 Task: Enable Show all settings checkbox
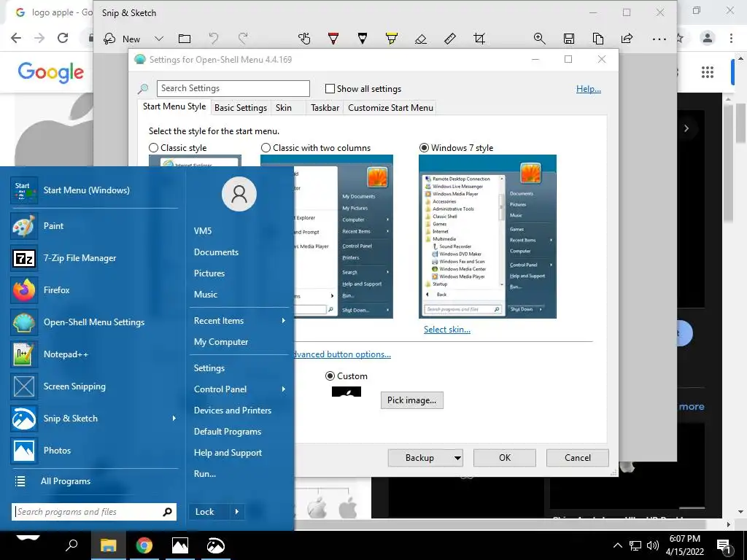pos(330,88)
